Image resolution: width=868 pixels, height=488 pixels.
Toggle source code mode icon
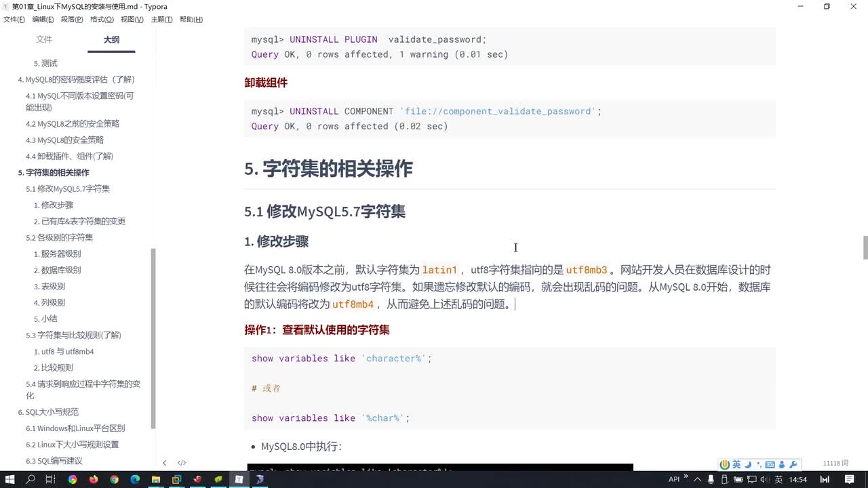click(182, 463)
